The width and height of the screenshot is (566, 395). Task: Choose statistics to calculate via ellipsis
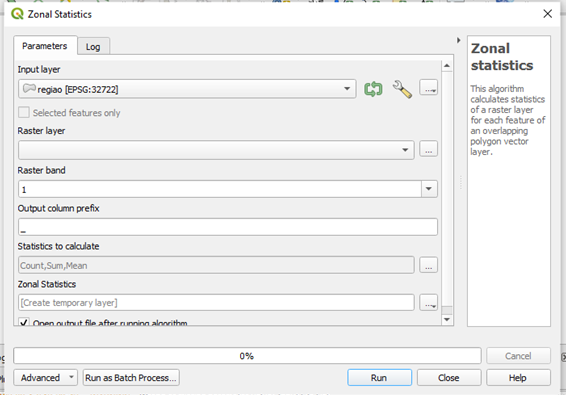point(428,265)
